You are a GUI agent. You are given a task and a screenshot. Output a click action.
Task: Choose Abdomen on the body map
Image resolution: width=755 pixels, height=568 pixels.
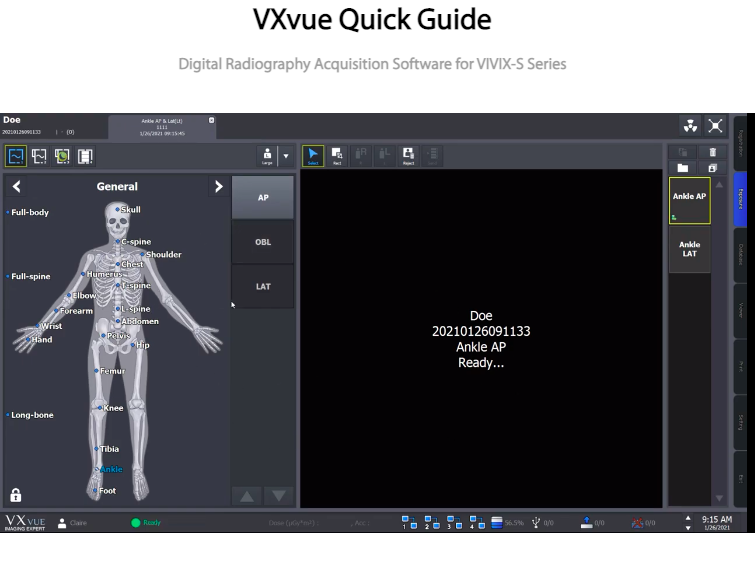click(137, 321)
